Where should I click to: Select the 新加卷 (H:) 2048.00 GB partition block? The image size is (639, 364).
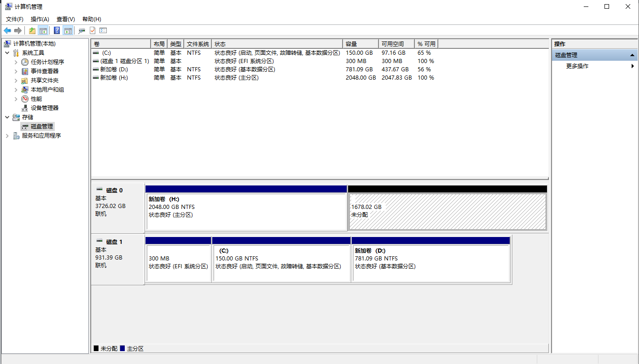coord(246,208)
